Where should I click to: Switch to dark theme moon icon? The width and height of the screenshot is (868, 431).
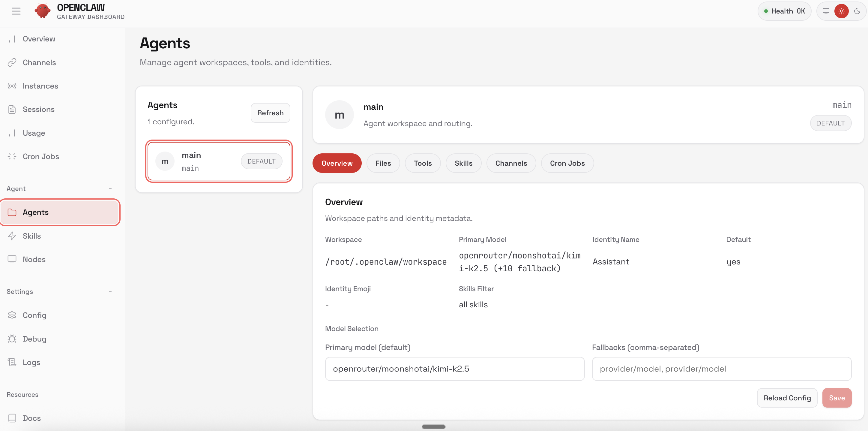[x=857, y=11]
